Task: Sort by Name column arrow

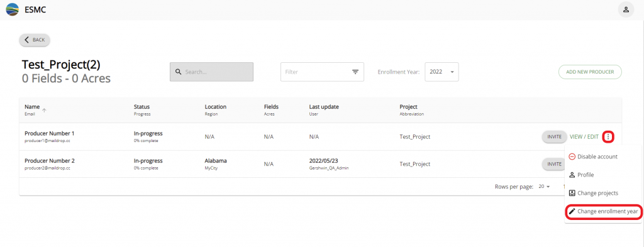Action: (x=44, y=110)
